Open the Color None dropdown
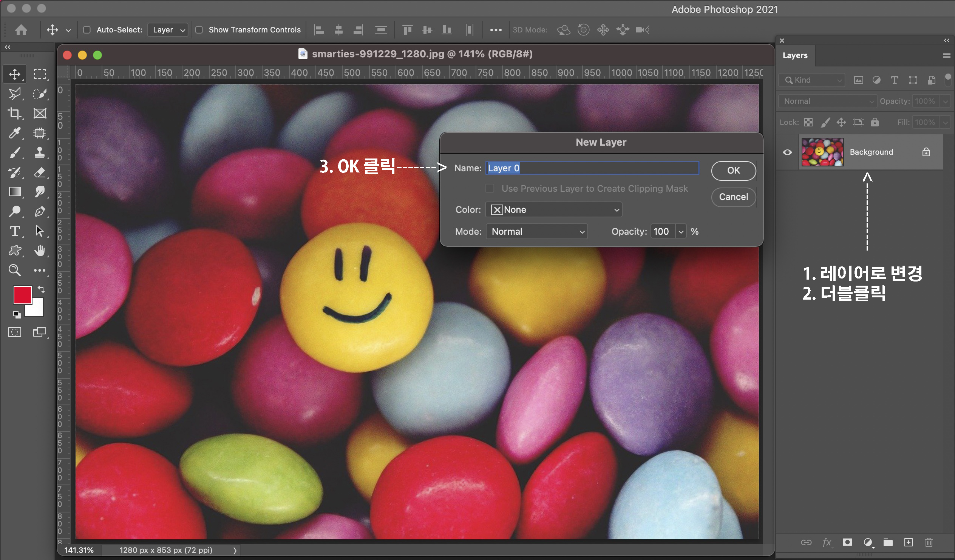 click(554, 210)
